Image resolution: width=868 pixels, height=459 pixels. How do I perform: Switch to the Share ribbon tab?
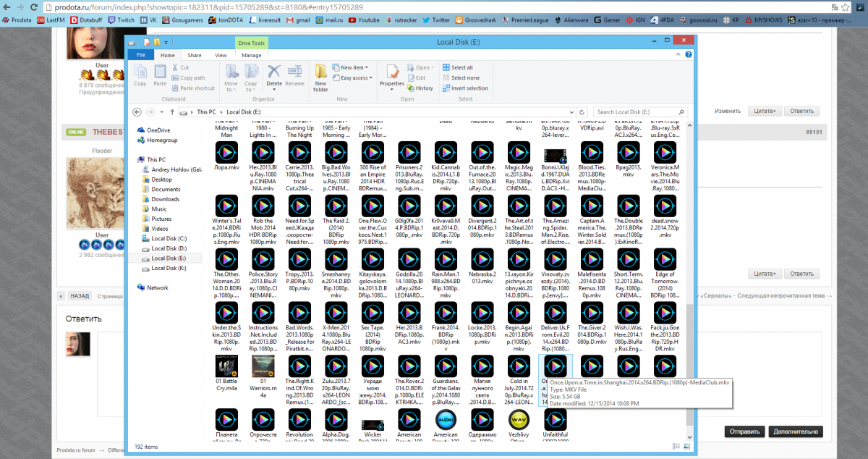click(x=195, y=55)
